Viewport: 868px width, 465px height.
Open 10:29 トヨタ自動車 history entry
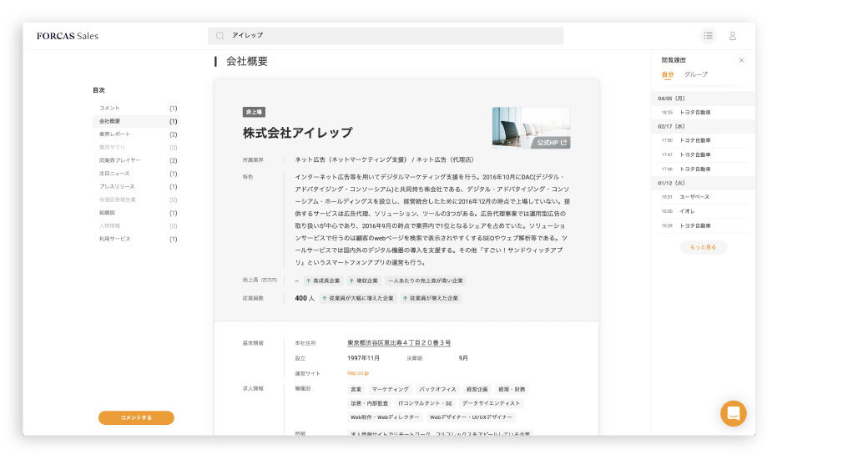pos(703,226)
